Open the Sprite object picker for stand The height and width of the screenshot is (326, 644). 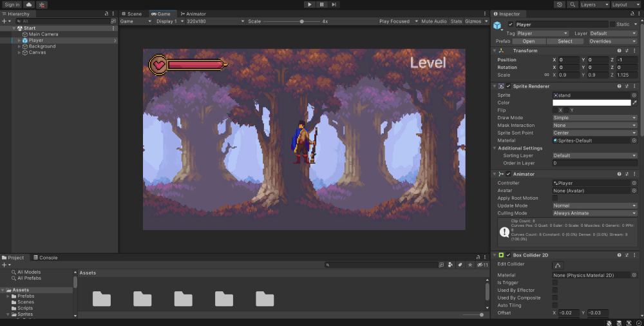click(x=634, y=95)
